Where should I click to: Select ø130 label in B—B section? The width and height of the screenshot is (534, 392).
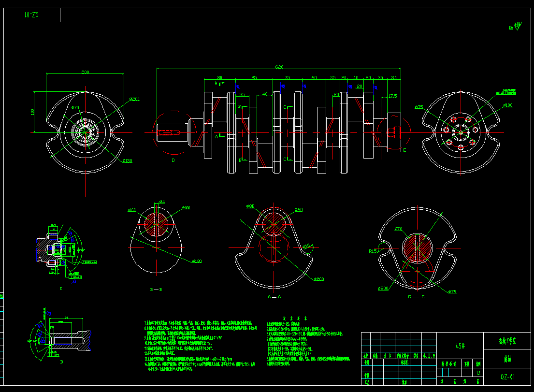pyautogui.click(x=197, y=261)
